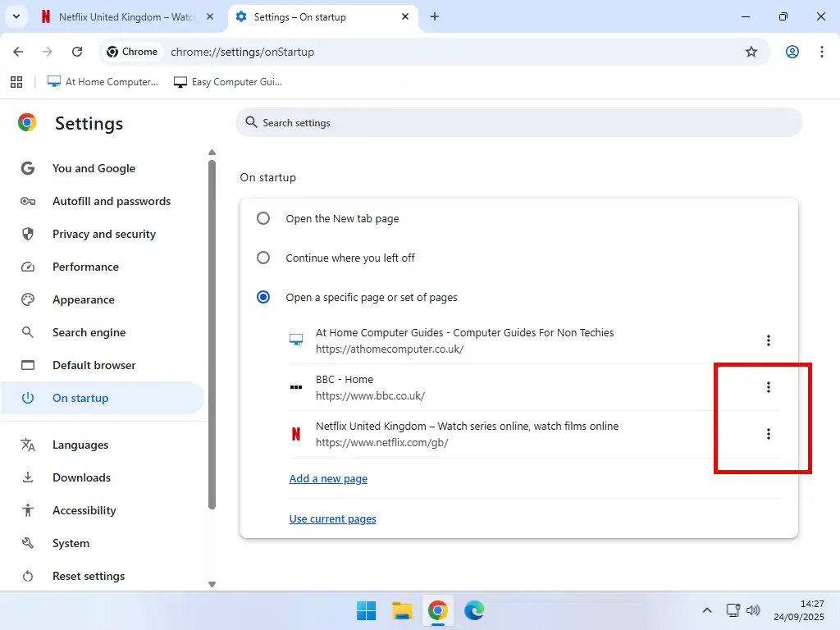The height and width of the screenshot is (630, 840).
Task: Select "Open a specific page or set of pages"
Action: pyautogui.click(x=263, y=297)
